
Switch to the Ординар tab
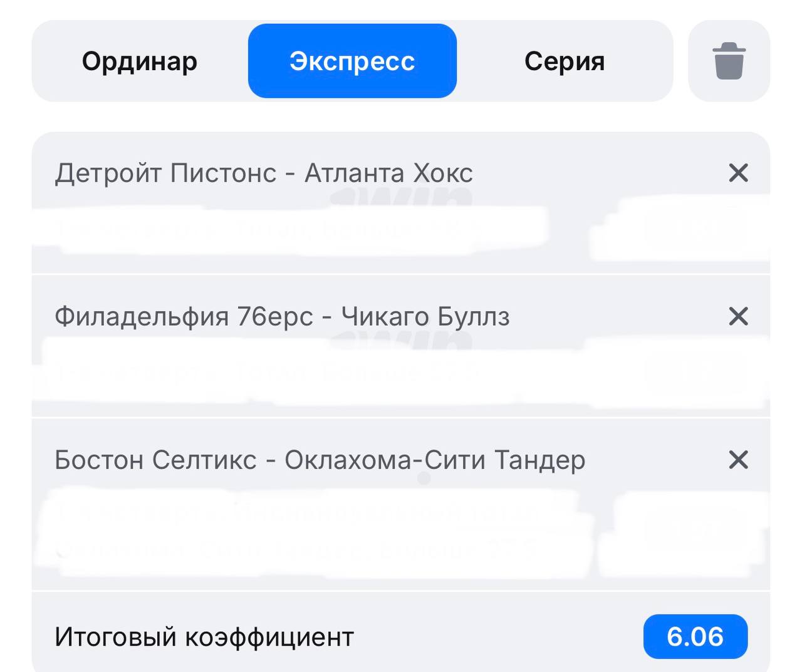pyautogui.click(x=140, y=61)
